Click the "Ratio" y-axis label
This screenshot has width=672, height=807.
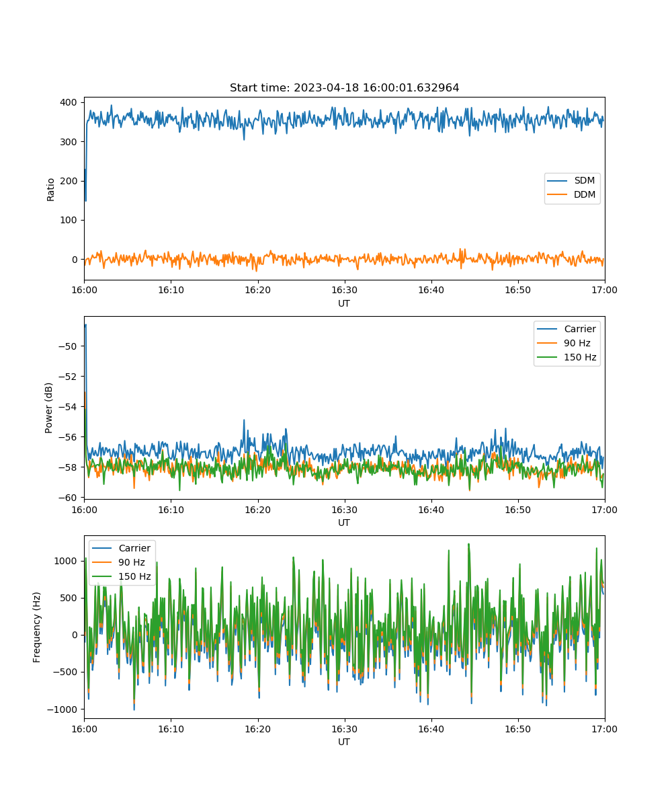pos(51,189)
